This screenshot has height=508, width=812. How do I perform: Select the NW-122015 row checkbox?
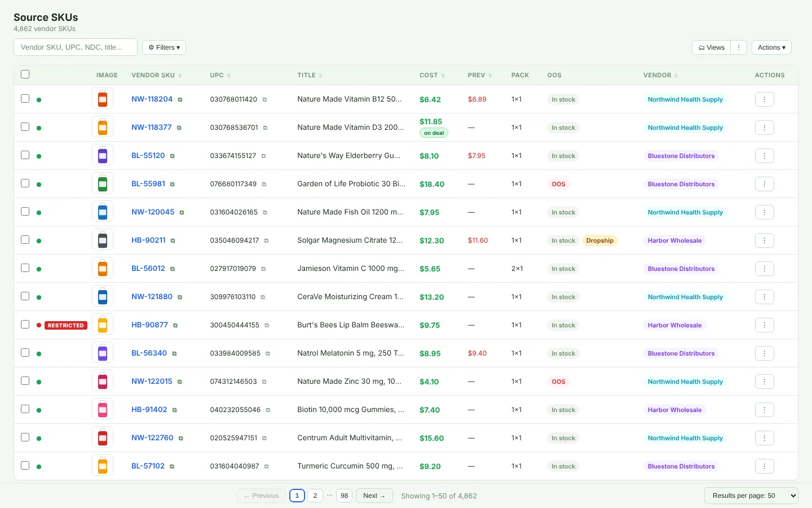tap(25, 380)
